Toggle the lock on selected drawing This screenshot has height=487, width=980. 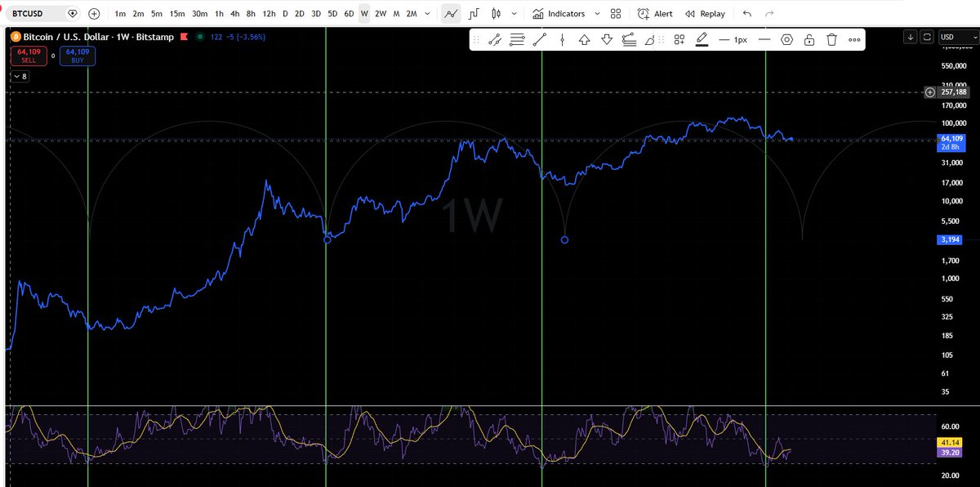(809, 39)
